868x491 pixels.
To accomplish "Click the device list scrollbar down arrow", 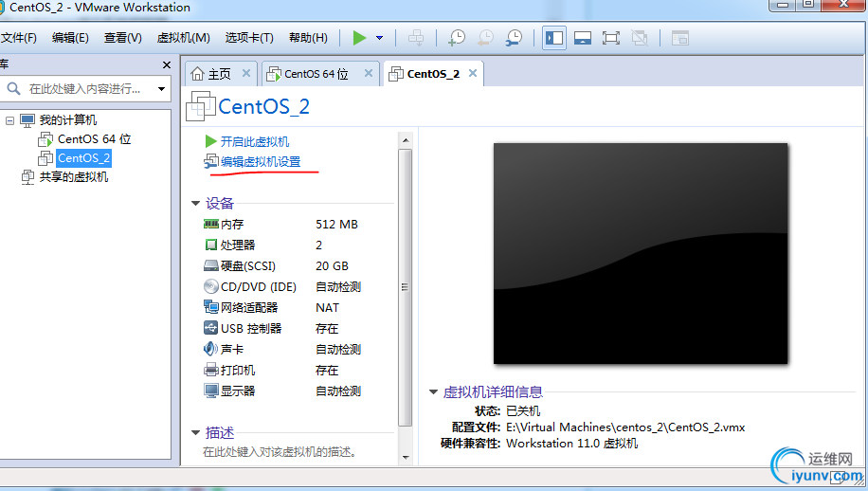I will point(406,458).
